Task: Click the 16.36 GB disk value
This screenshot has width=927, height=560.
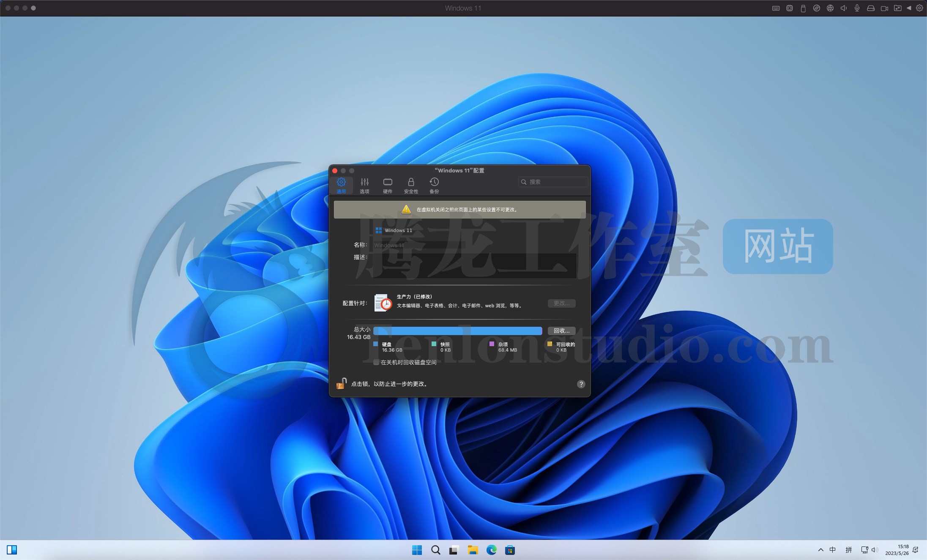Action: click(x=392, y=350)
